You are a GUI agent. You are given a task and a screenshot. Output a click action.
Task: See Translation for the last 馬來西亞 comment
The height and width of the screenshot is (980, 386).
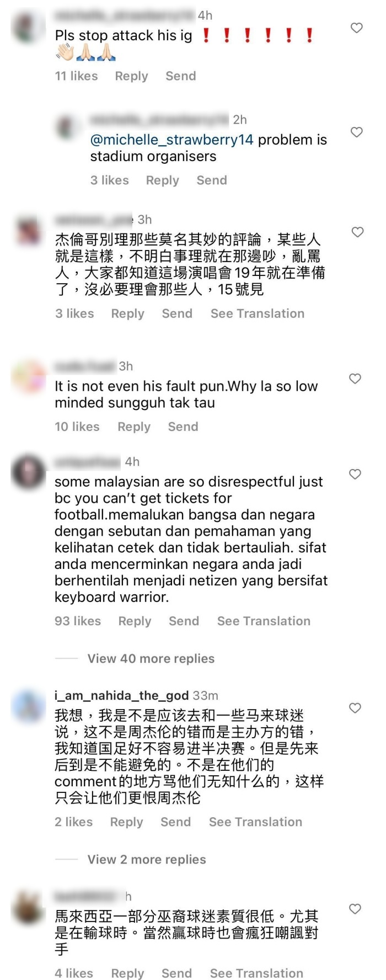click(x=256, y=973)
